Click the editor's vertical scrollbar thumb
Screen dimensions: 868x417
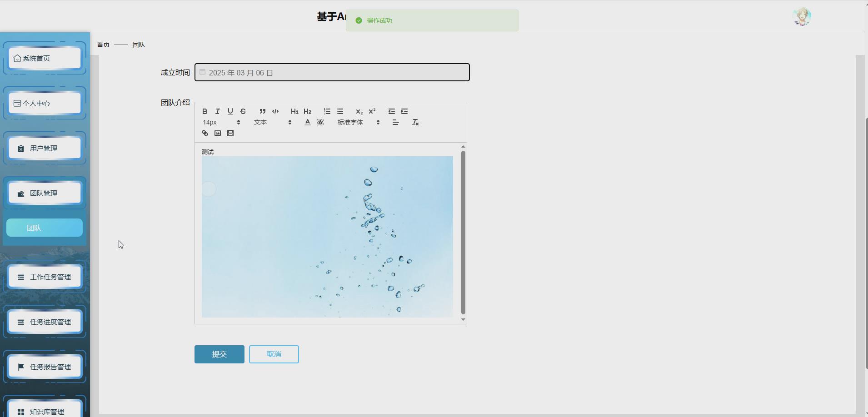(x=463, y=233)
